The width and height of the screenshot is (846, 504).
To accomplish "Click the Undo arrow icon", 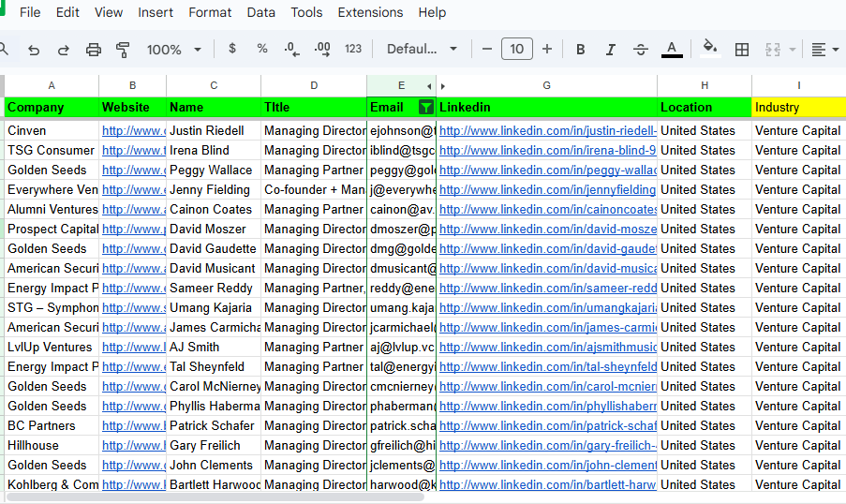I will click(34, 50).
